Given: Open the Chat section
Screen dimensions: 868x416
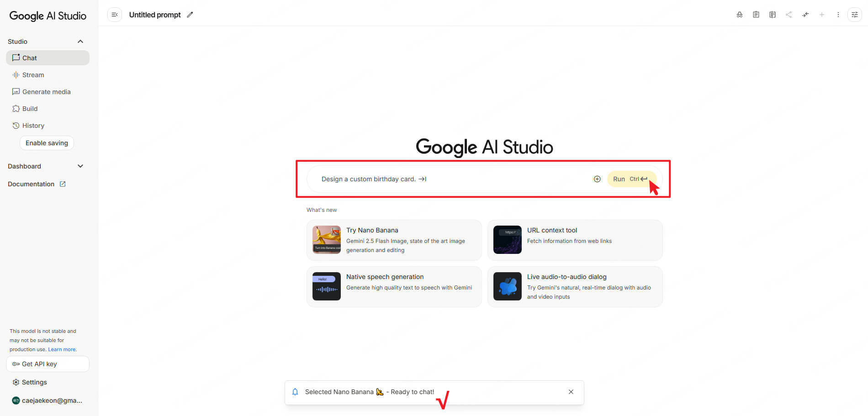Looking at the screenshot, I should (48, 58).
